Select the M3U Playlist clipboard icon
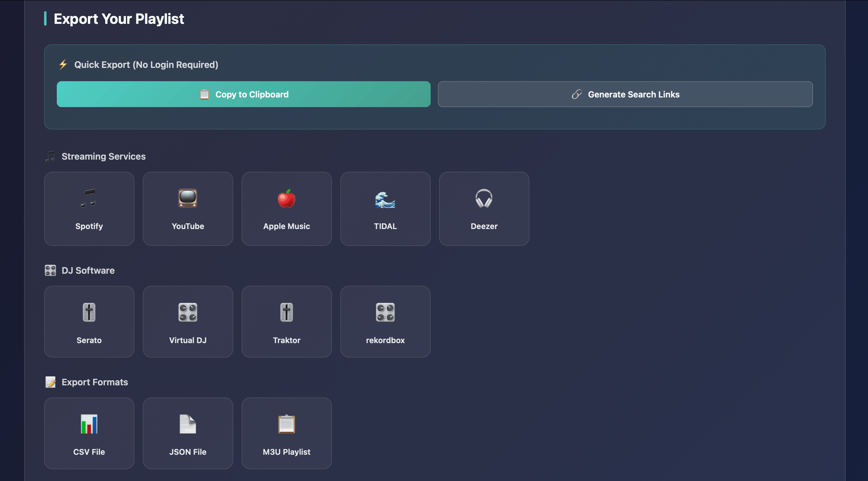The width and height of the screenshot is (868, 481). coord(286,424)
